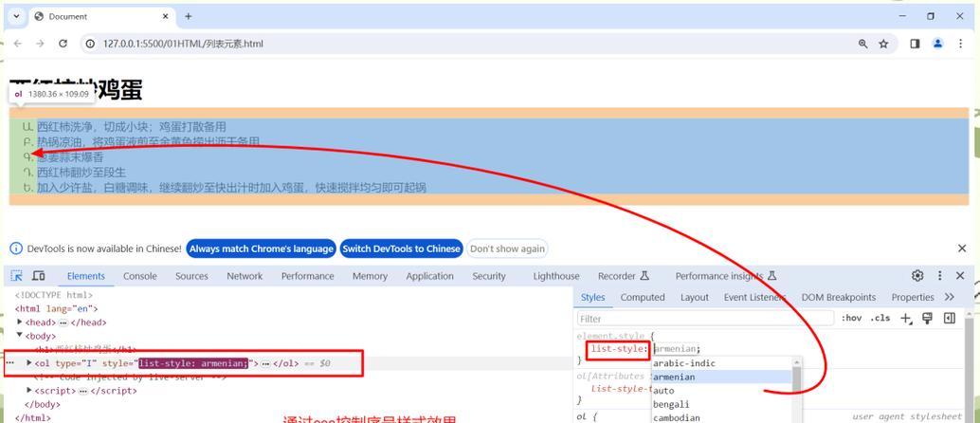Click the styles Filter field

click(705, 319)
